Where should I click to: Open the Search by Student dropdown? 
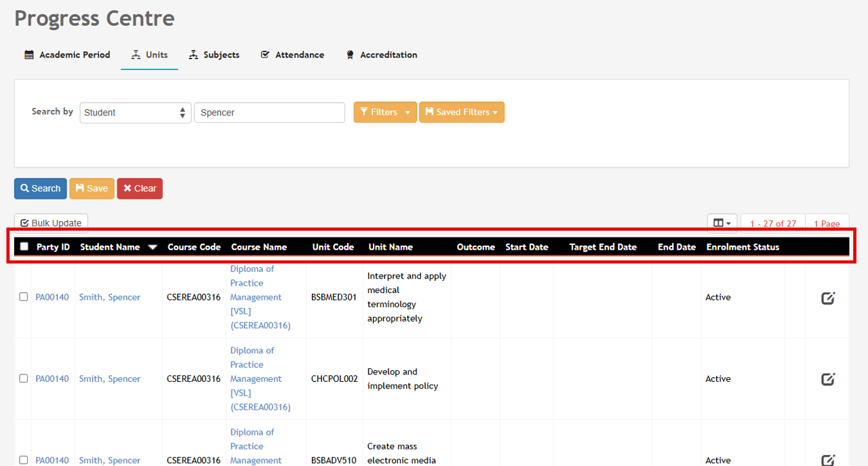[x=136, y=113]
